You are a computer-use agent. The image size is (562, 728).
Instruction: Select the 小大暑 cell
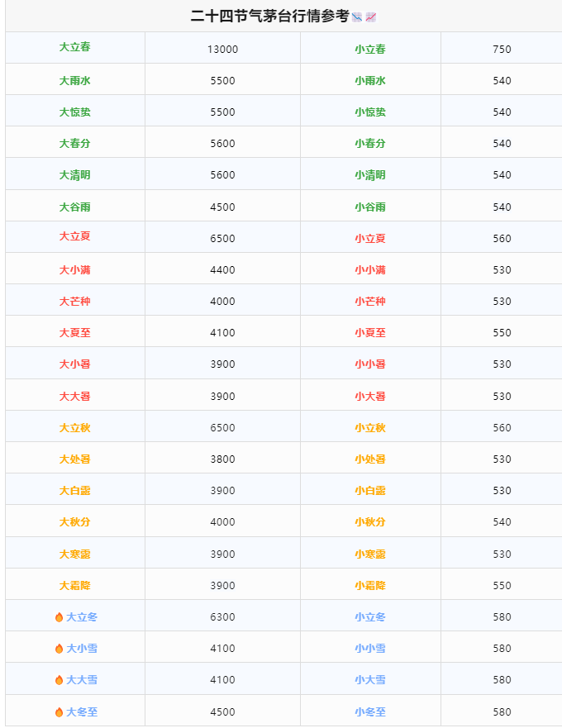click(370, 397)
